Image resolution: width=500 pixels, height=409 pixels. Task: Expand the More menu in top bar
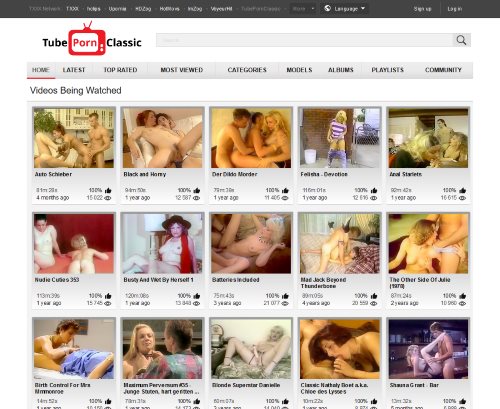point(303,9)
